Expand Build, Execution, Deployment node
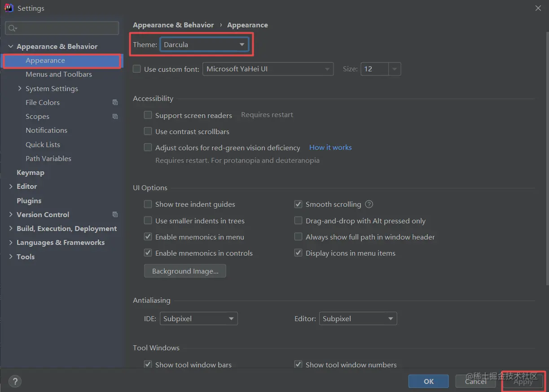 (x=11, y=228)
